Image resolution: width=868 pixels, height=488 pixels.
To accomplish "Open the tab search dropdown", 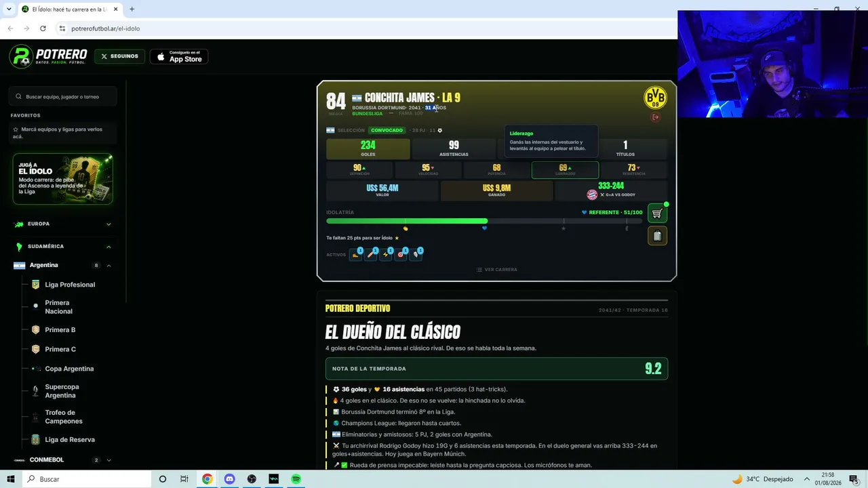I will click(x=9, y=9).
